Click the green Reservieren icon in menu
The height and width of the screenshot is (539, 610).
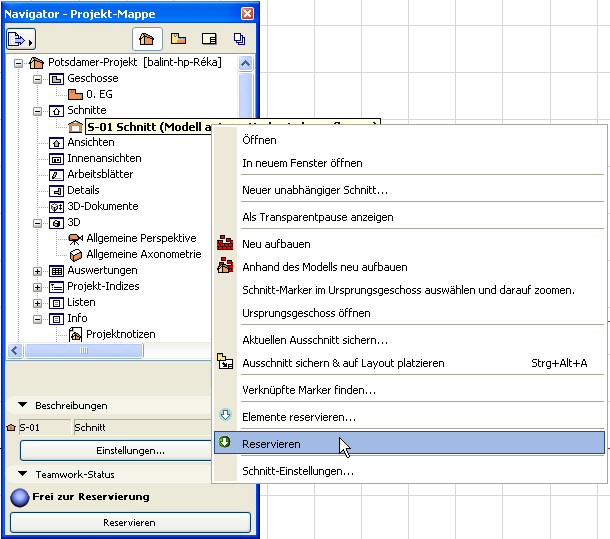pyautogui.click(x=224, y=442)
